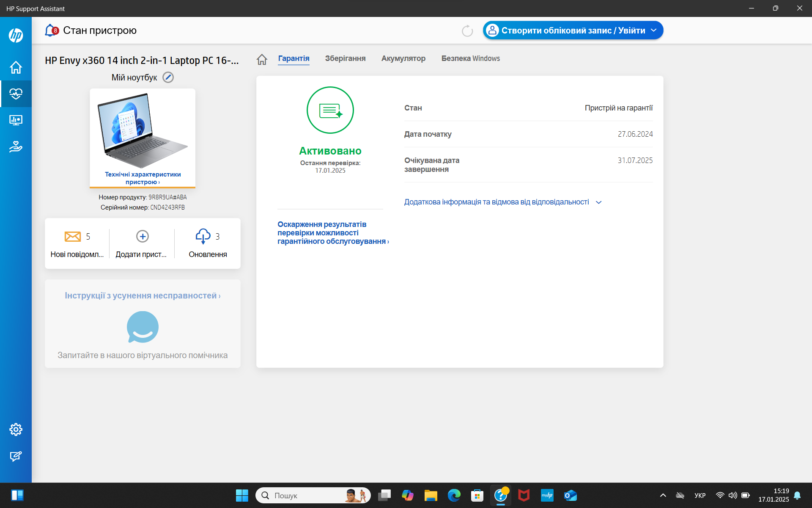Open the support hand sidebar icon
Image resolution: width=812 pixels, height=508 pixels.
[x=16, y=146]
